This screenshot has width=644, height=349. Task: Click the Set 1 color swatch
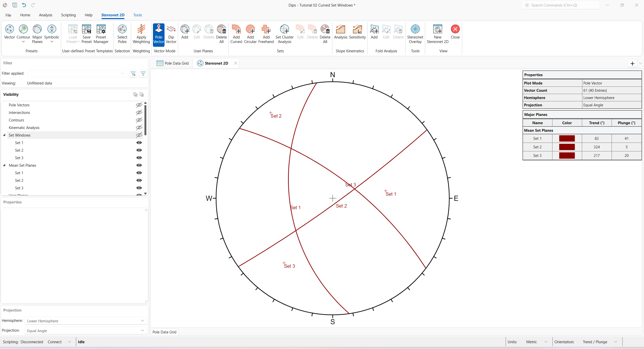pyautogui.click(x=567, y=138)
